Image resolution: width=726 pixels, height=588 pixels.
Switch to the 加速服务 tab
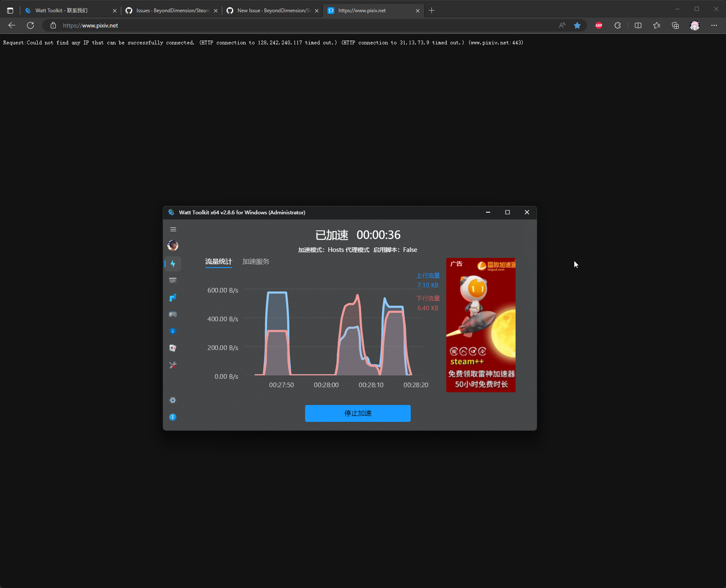[255, 261]
